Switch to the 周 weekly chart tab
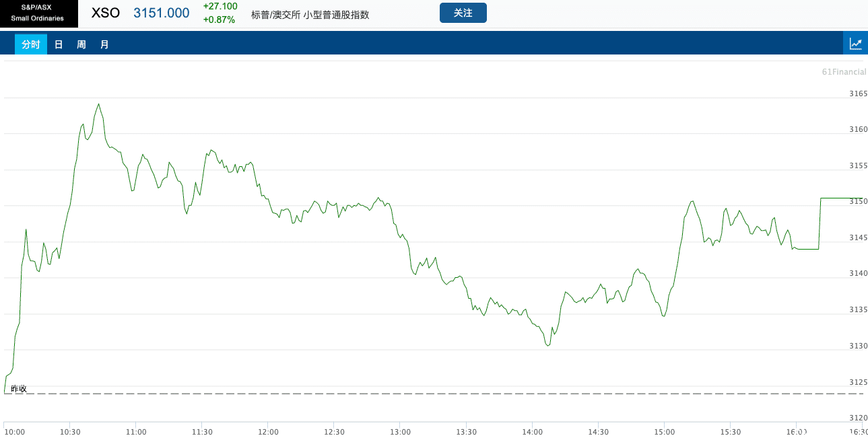This screenshot has width=868, height=444. coord(81,44)
